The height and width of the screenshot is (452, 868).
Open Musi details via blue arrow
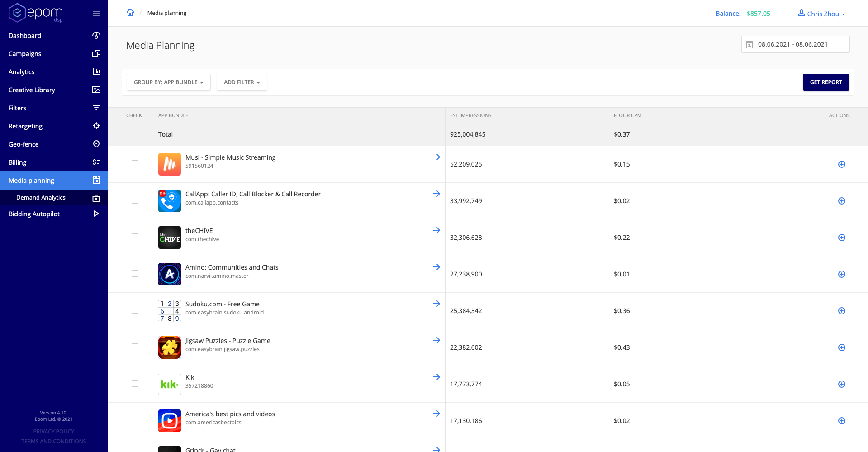[x=436, y=157]
